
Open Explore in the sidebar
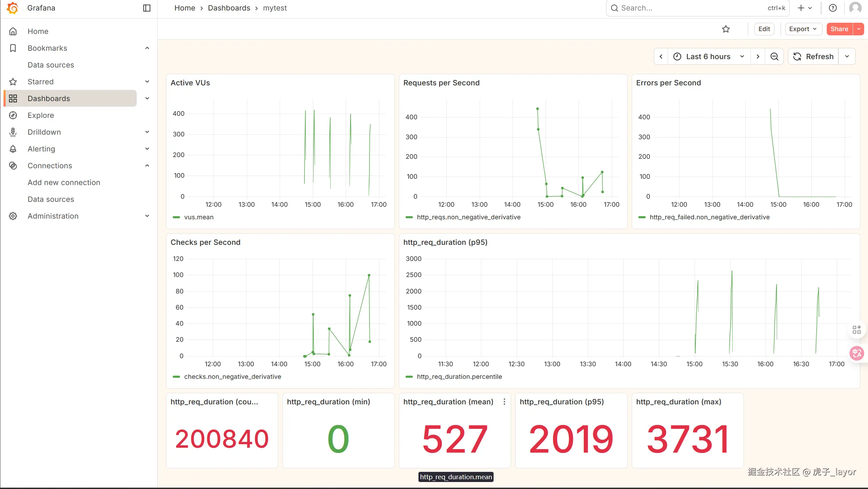coord(41,115)
